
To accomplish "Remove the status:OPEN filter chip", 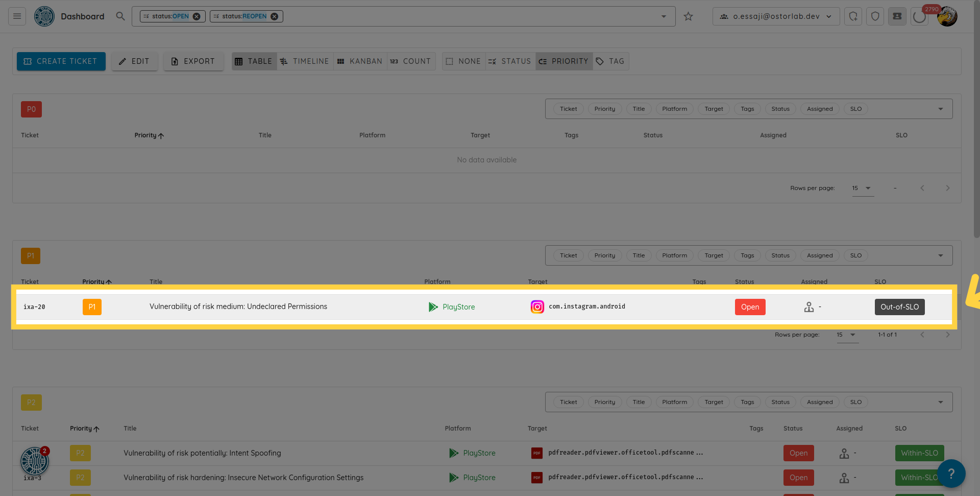I will [x=197, y=16].
